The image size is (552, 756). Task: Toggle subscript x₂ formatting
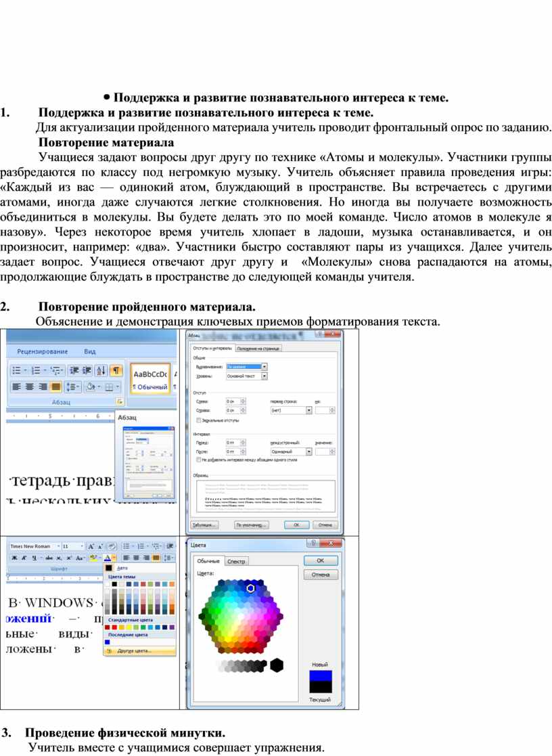(x=59, y=558)
